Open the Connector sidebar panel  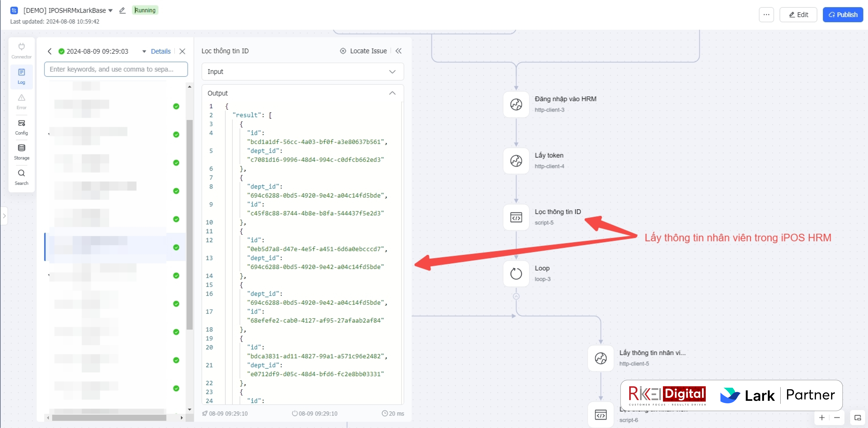coord(21,50)
